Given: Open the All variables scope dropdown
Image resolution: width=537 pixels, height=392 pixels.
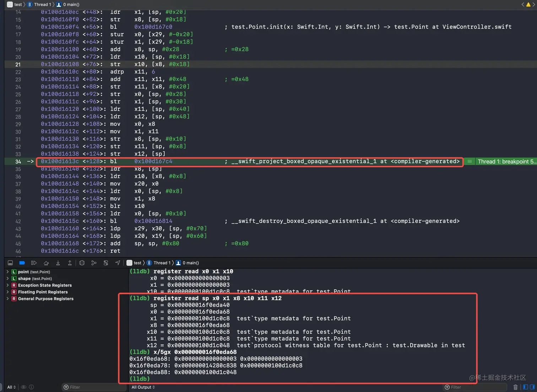Looking at the screenshot, I should pos(11,387).
